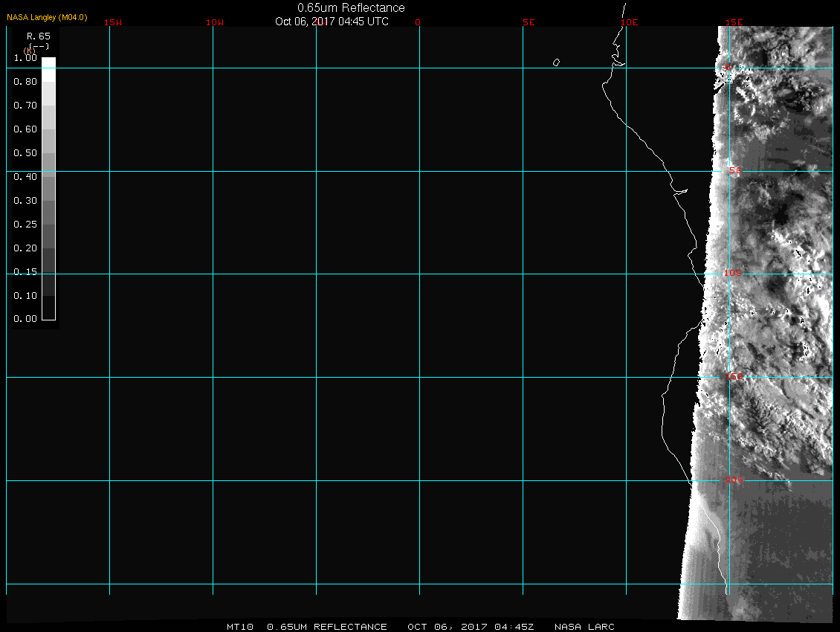840x632 pixels.
Task: Click the 10S latitude label
Action: [x=733, y=274]
